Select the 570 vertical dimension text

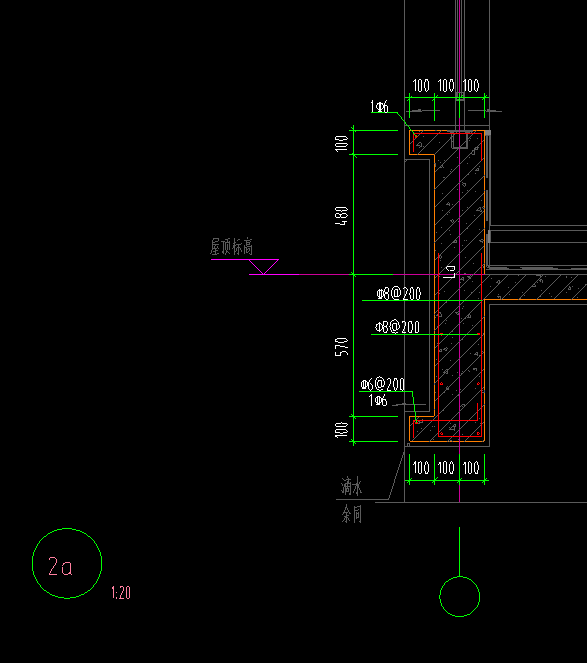[342, 347]
